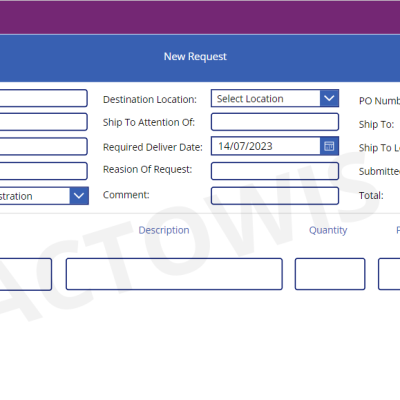
Task: Click the Reasion Of Request label
Action: 147,169
